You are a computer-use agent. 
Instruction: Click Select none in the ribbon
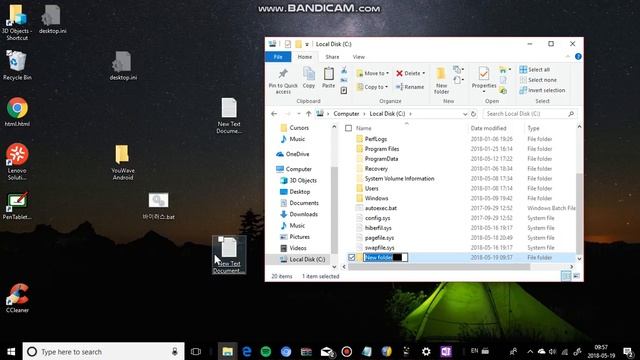538,80
